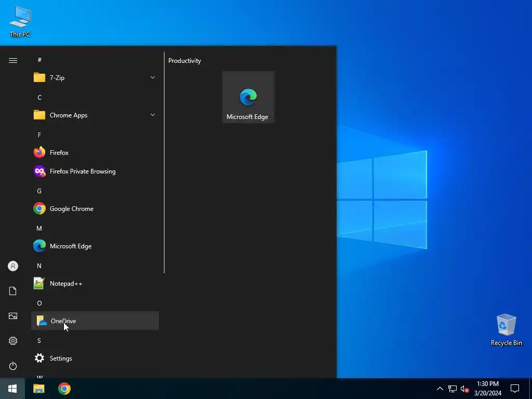Open Pictures from the Start sidebar

click(13, 316)
